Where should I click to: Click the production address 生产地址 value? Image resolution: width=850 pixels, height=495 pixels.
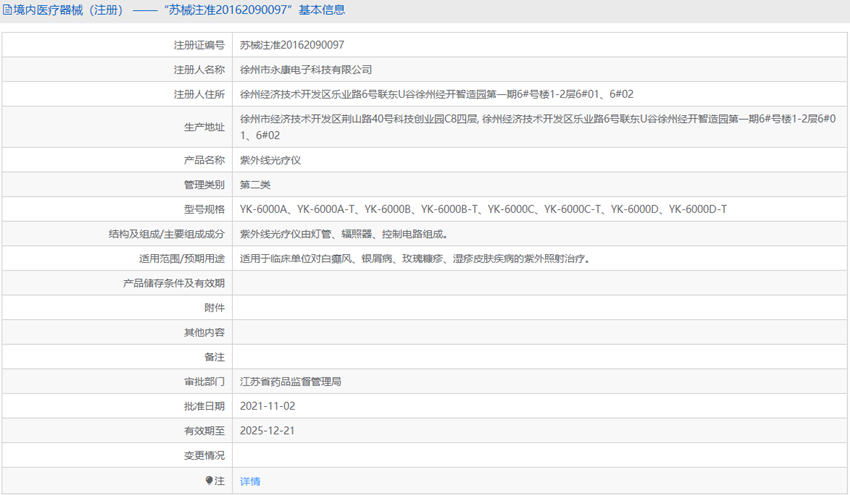point(538,126)
